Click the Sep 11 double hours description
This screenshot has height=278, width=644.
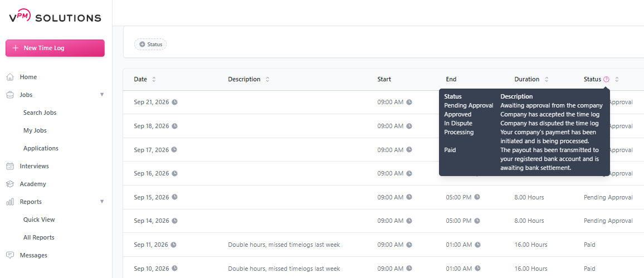coord(284,245)
